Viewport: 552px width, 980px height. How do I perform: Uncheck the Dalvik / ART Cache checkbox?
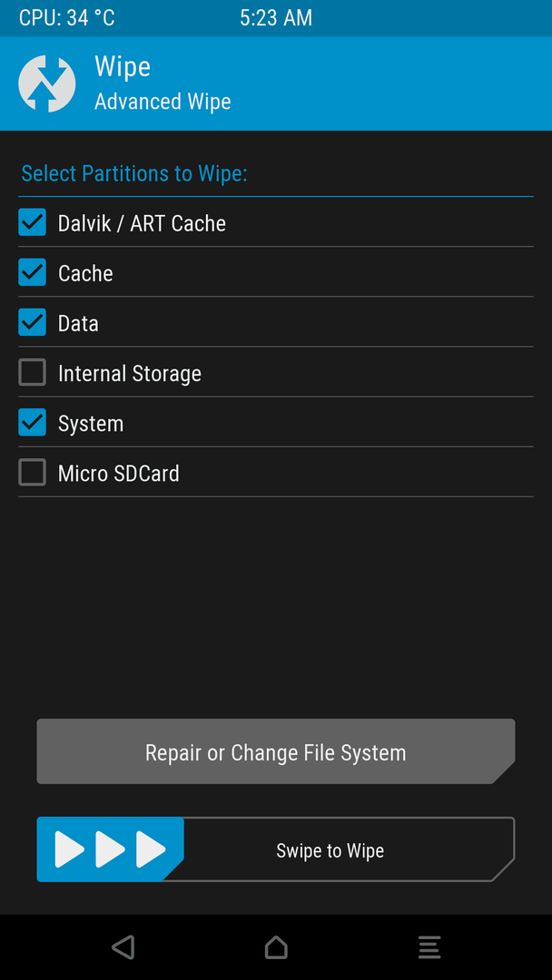pos(32,222)
